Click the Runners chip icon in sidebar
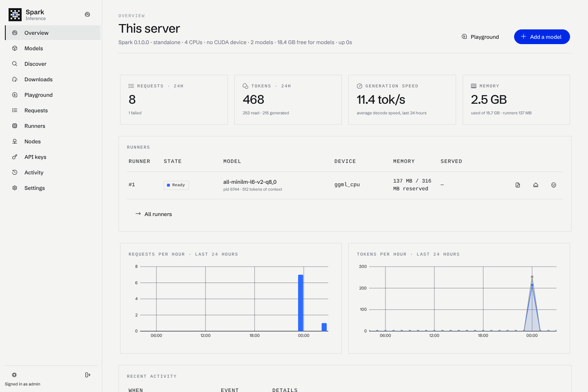 pyautogui.click(x=15, y=126)
